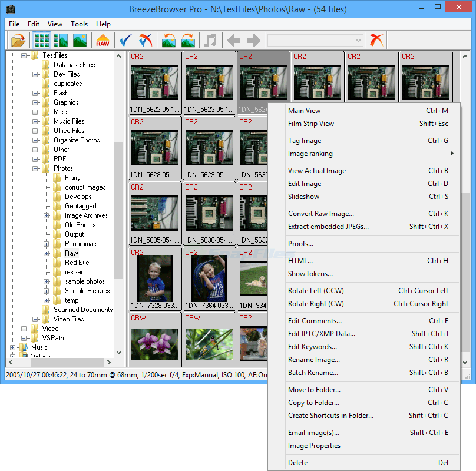Select Batch Rename in the context menu
The width and height of the screenshot is (476, 471).
[313, 373]
